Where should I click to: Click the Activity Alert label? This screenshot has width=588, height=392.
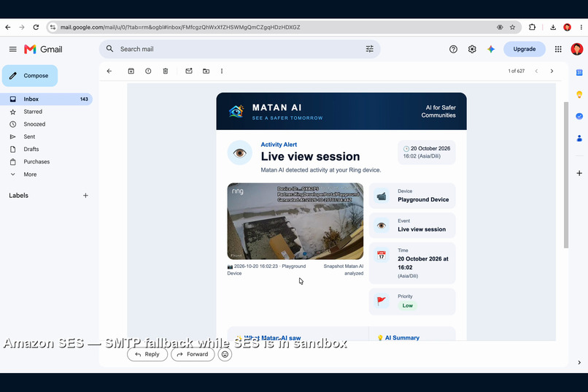[279, 145]
